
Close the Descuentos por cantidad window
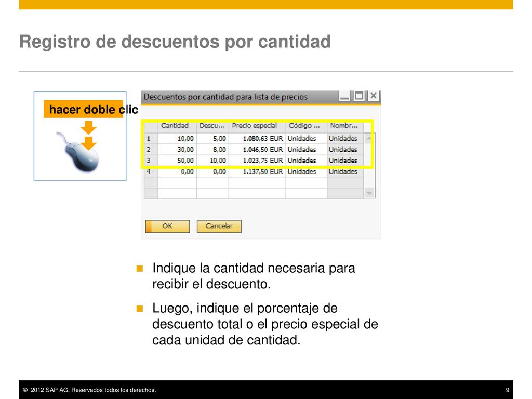pyautogui.click(x=373, y=96)
